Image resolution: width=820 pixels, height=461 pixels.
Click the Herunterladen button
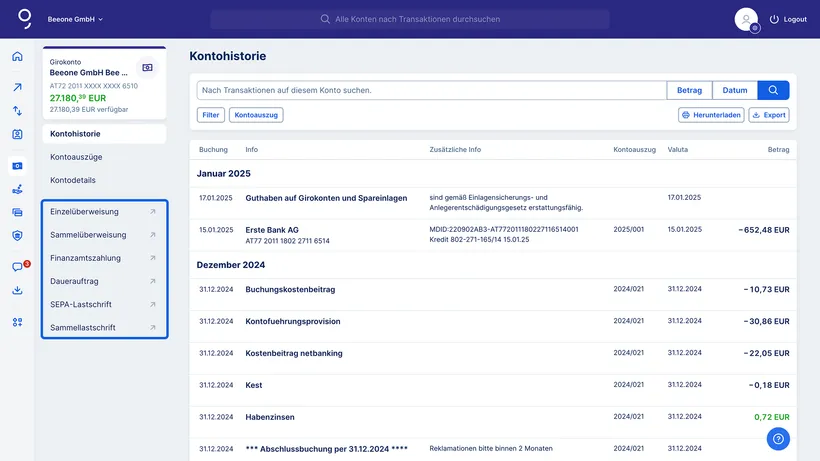711,115
